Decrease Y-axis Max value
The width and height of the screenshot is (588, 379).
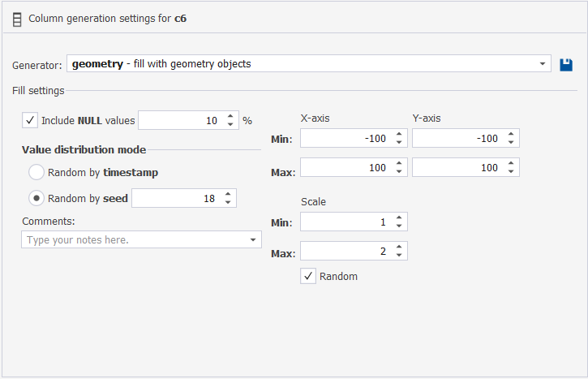tap(511, 171)
